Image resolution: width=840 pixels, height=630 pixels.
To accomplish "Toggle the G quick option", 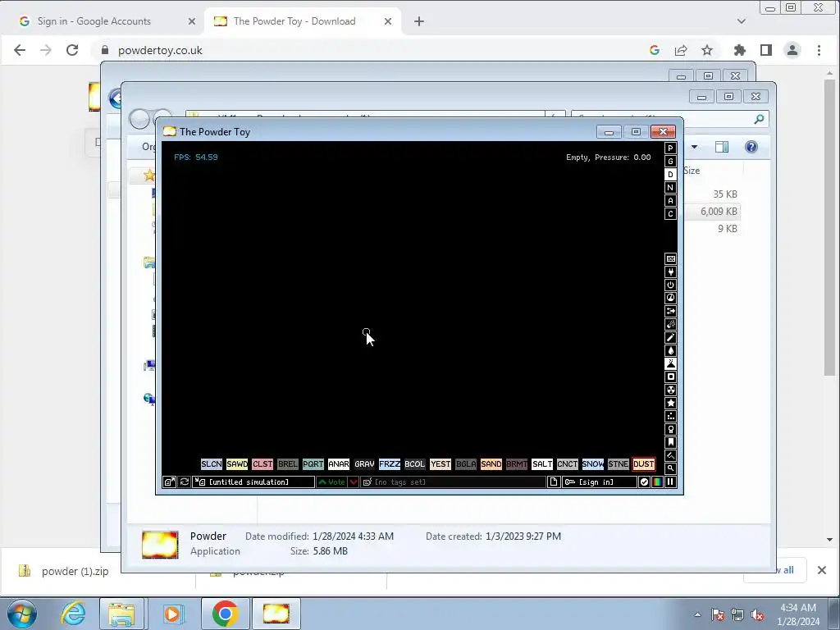I will pyautogui.click(x=670, y=162).
